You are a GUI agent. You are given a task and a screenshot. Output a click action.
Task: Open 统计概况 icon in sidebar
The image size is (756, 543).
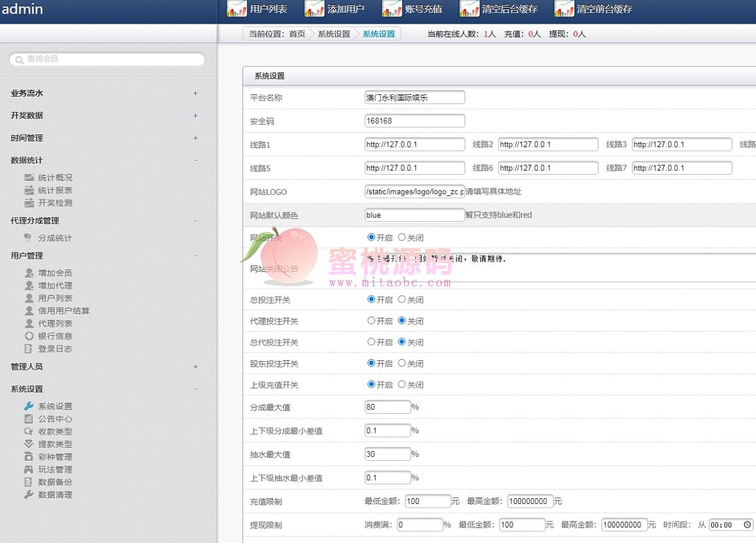[29, 178]
